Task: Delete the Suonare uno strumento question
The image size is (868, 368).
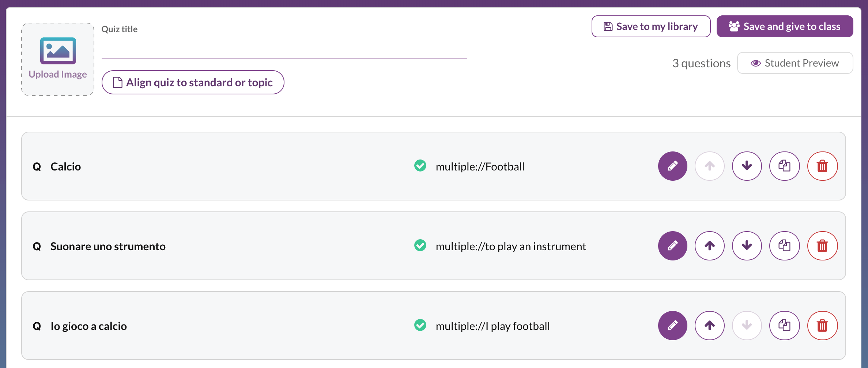Action: (823, 246)
